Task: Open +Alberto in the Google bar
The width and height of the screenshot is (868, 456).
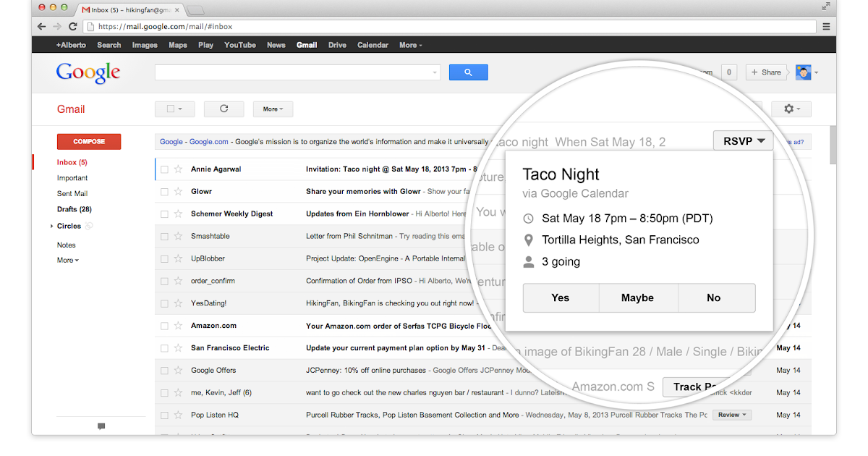Action: 71,45
